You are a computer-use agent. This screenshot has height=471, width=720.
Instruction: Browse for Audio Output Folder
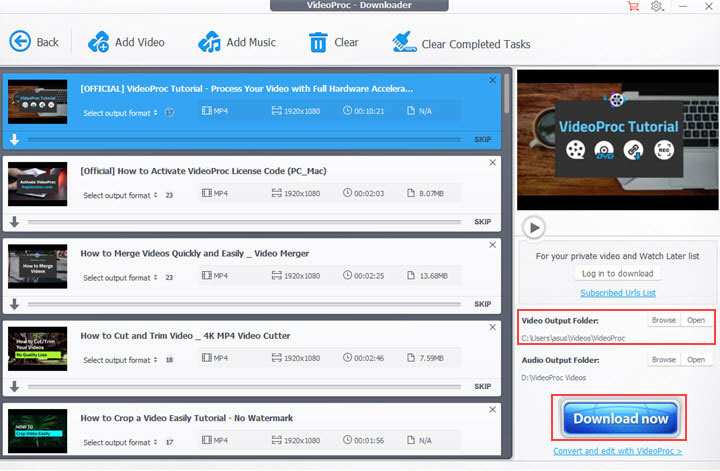tap(664, 360)
